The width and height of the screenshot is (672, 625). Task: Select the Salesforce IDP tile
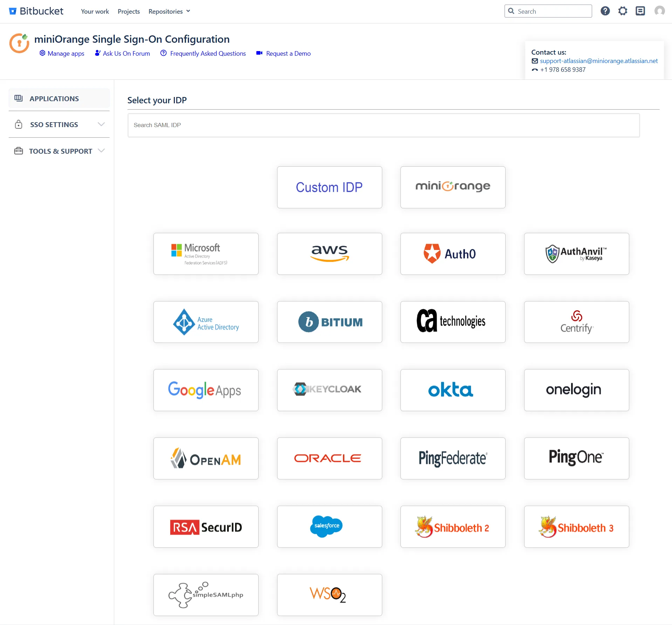pos(329,526)
